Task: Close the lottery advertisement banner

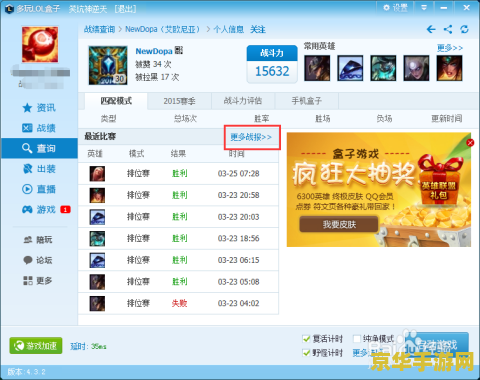Action: [x=470, y=143]
